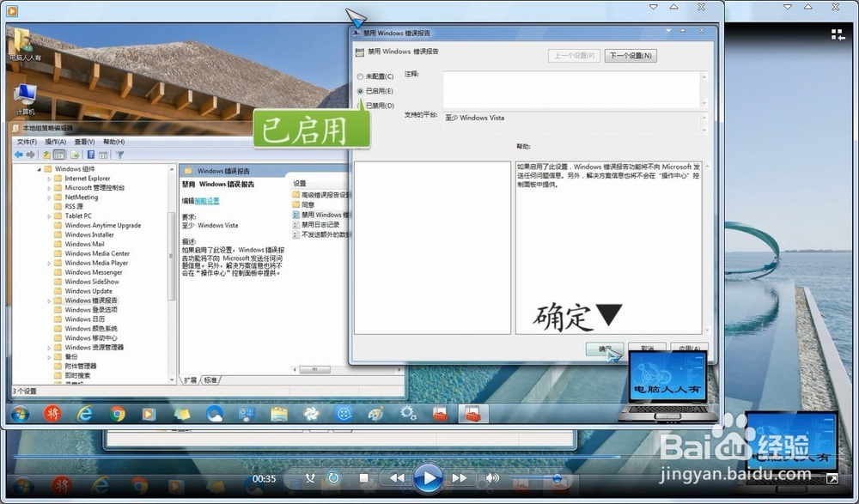Viewport: 859px width, 504px height.
Task: Click the 取消 button in the dialog
Action: click(647, 349)
